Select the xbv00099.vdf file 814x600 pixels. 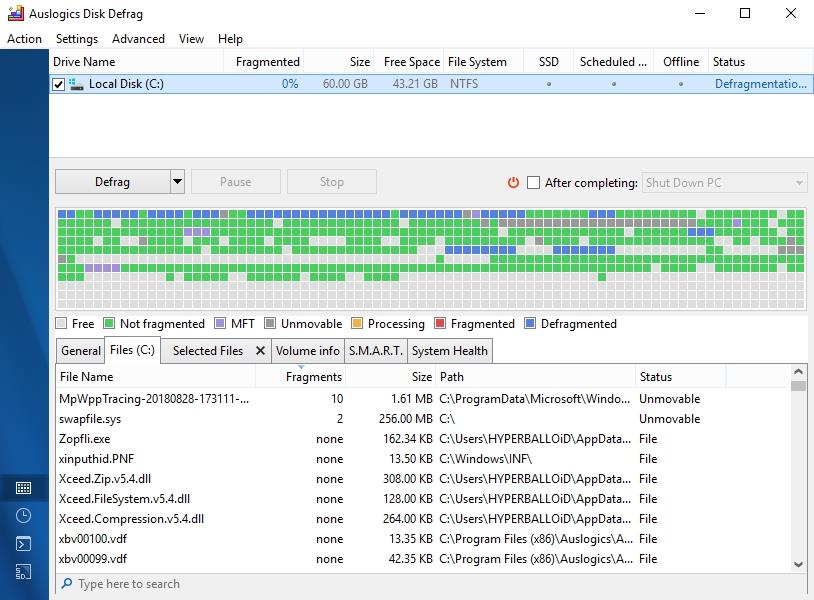[423, 558]
